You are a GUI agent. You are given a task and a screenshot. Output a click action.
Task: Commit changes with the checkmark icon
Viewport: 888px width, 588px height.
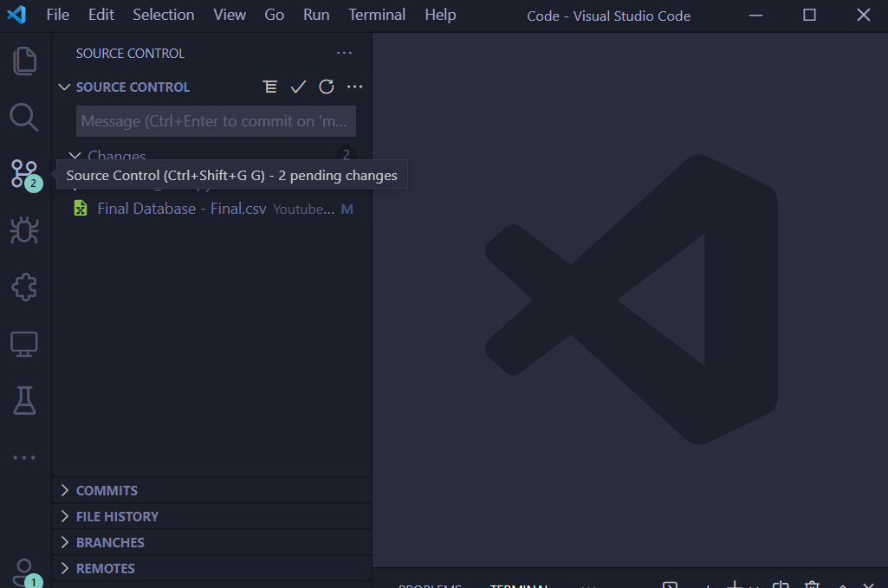pos(298,87)
